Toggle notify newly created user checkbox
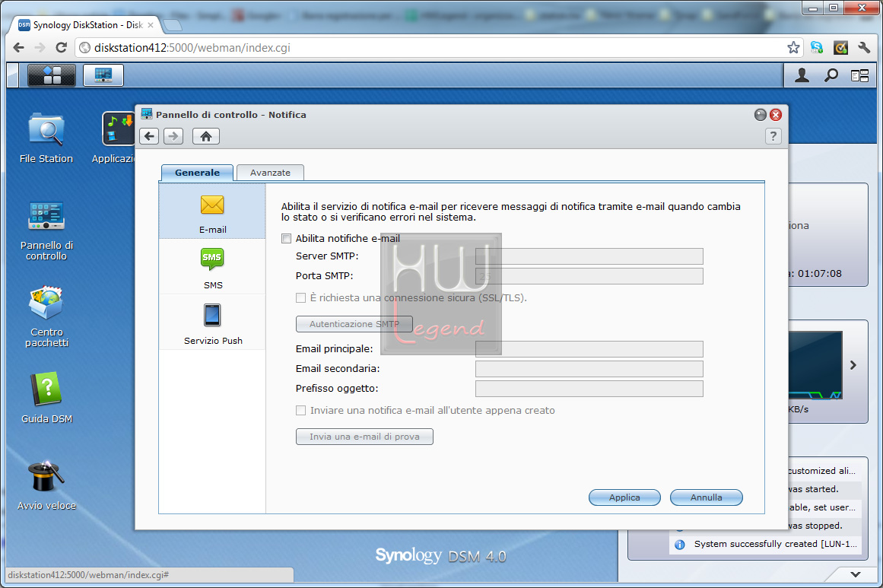This screenshot has height=588, width=883. [300, 411]
